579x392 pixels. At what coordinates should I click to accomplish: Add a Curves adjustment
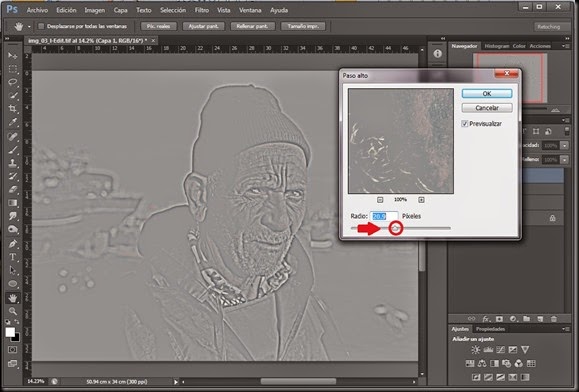point(500,349)
